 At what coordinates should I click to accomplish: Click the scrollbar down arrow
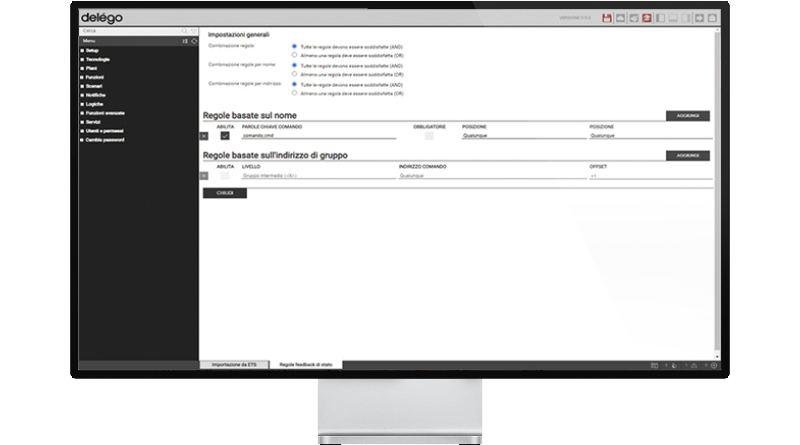717,357
